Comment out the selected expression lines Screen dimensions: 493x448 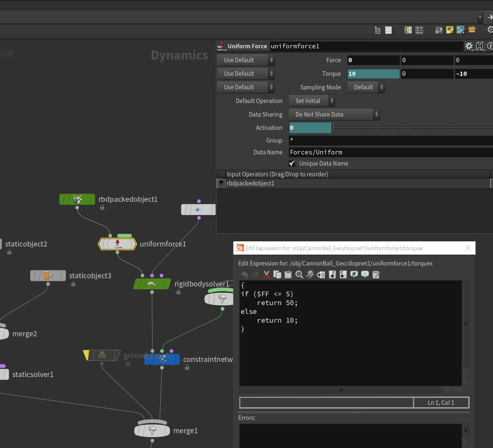354,274
